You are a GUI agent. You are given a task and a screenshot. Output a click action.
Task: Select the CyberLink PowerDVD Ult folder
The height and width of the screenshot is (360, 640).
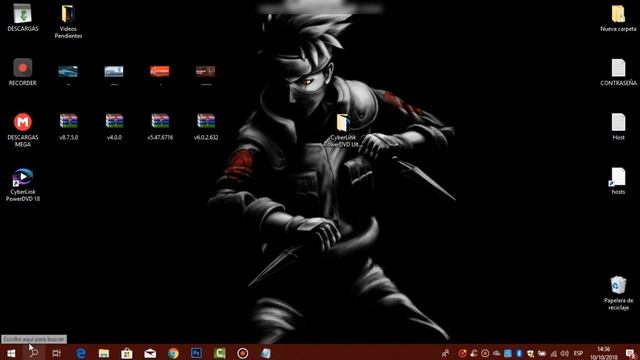coord(342,130)
